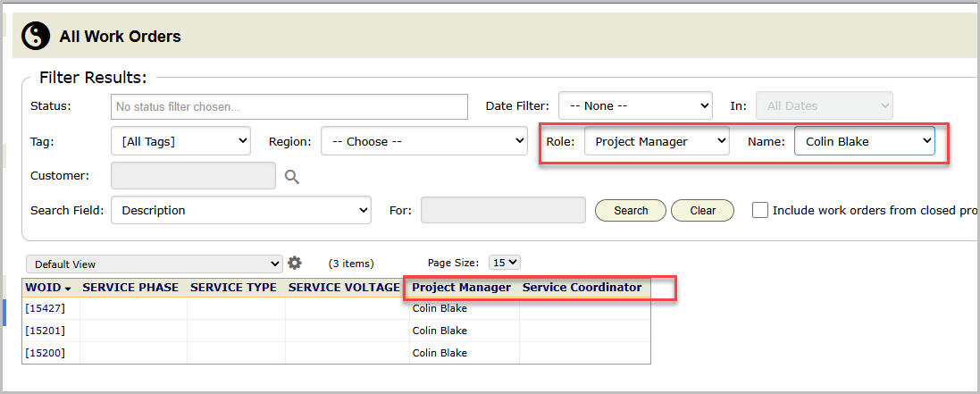Sort by SERVICE TYPE column header
This screenshot has width=980, height=394.
233,288
